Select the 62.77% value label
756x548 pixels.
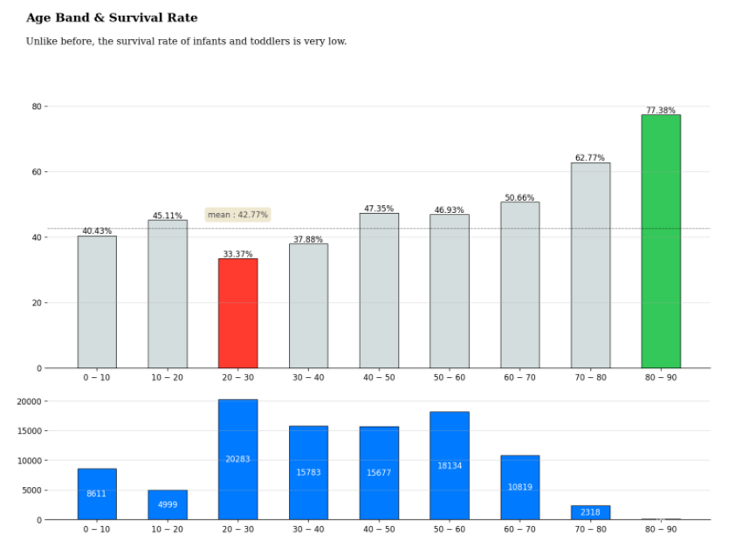[590, 158]
